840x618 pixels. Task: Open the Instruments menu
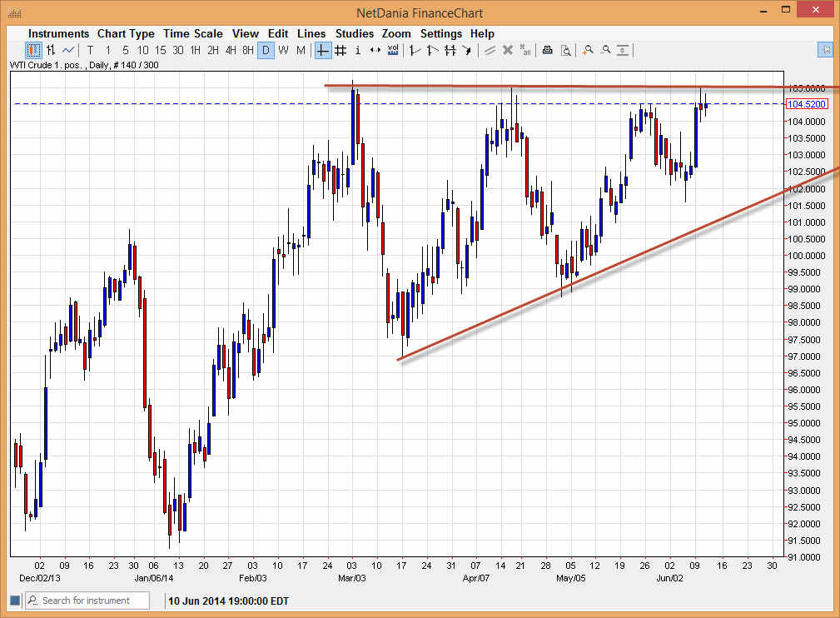coord(58,33)
